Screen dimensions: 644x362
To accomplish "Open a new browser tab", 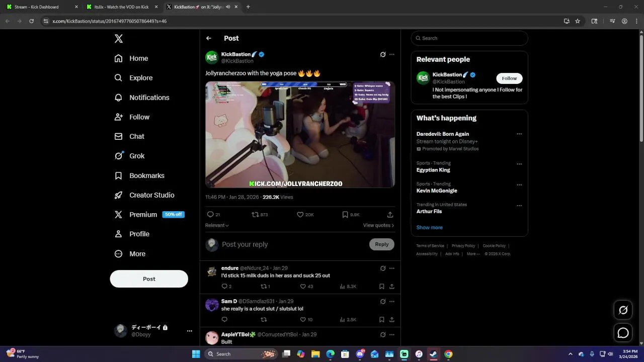I will (248, 7).
